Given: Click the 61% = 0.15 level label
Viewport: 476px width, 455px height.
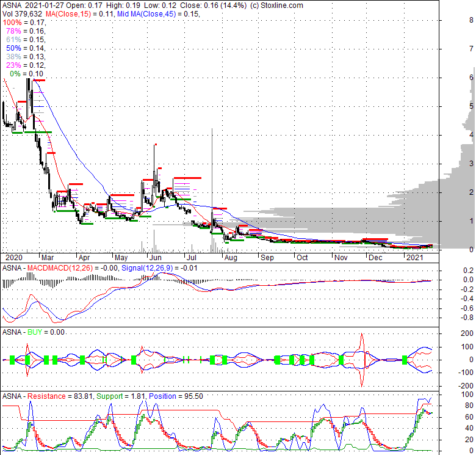Looking at the screenshot, I should (x=26, y=40).
